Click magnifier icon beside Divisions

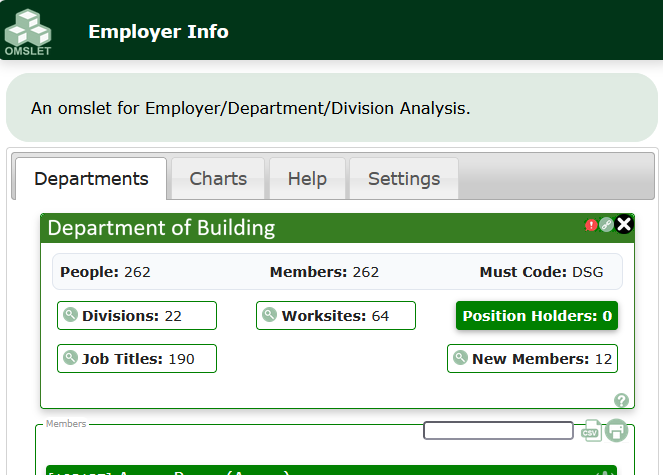point(71,315)
